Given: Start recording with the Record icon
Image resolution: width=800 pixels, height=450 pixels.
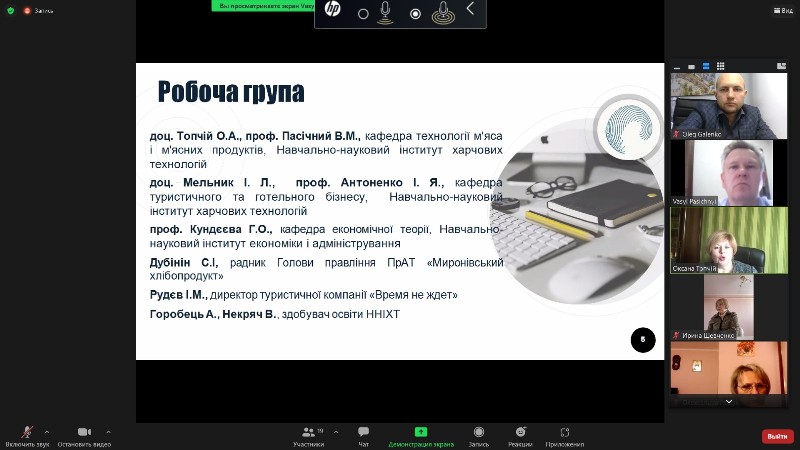Looking at the screenshot, I should (x=479, y=432).
